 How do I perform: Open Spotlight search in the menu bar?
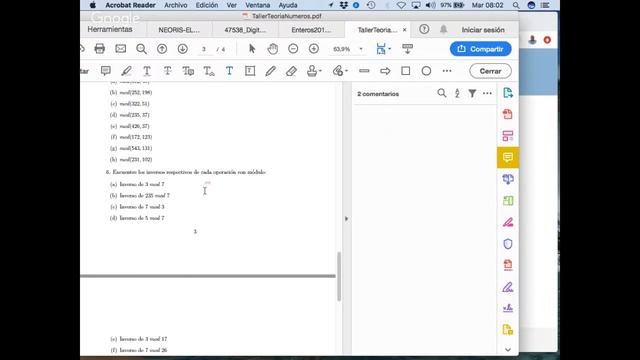516,5
